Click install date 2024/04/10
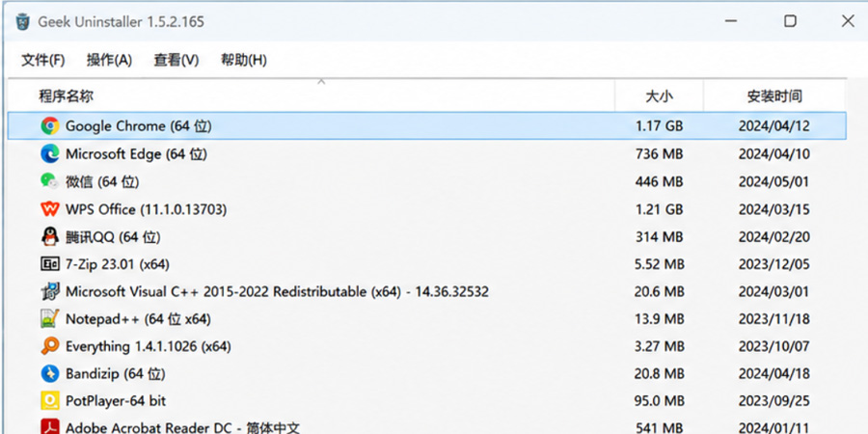This screenshot has height=434, width=868. [x=773, y=154]
